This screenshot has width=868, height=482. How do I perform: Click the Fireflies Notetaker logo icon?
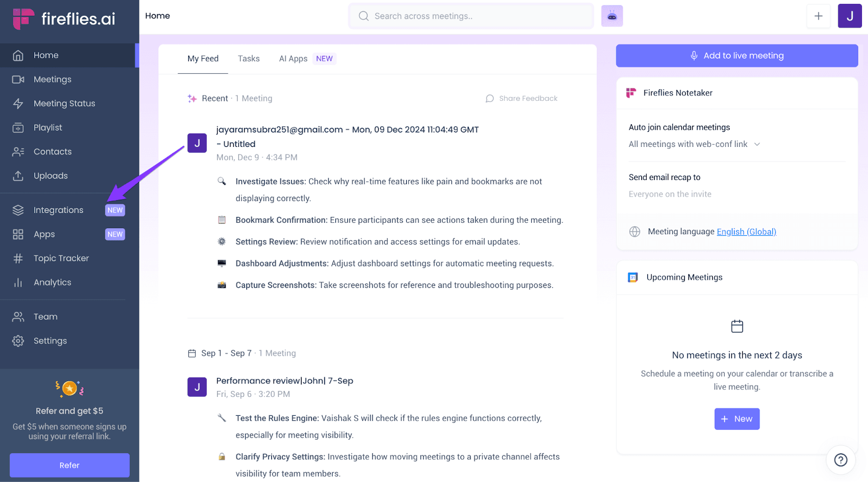(x=631, y=93)
